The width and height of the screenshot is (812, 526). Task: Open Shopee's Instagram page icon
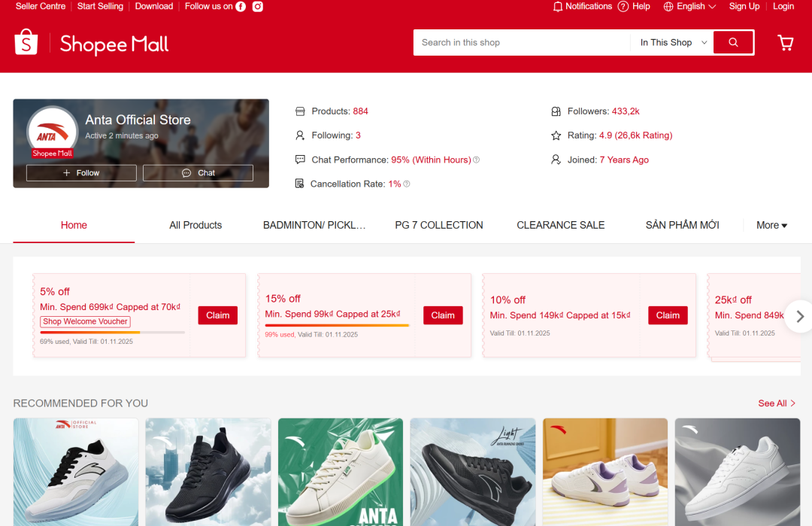[x=257, y=6]
